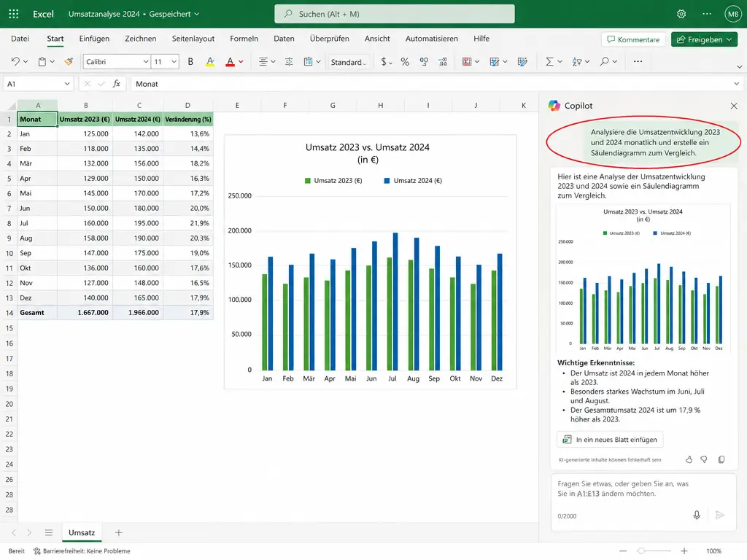Screen dimensions: 747x560
Task: Click the cell styles icon
Action: [522, 61]
